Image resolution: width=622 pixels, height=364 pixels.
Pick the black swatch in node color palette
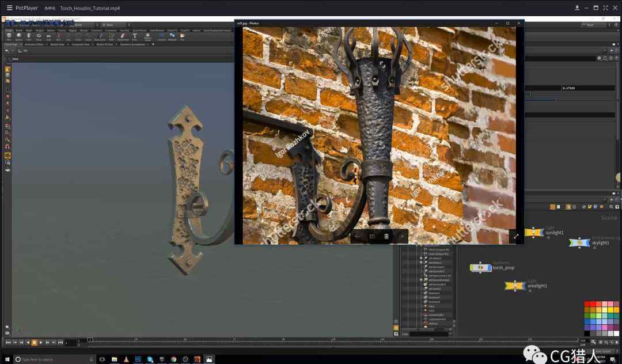(587, 333)
